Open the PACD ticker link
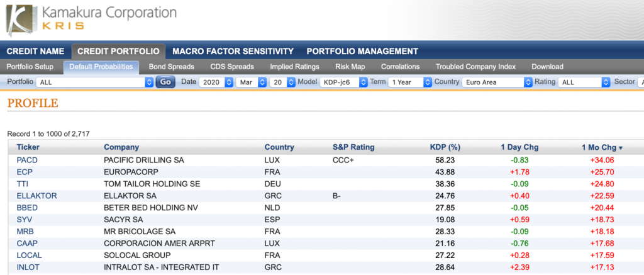 coord(27,160)
